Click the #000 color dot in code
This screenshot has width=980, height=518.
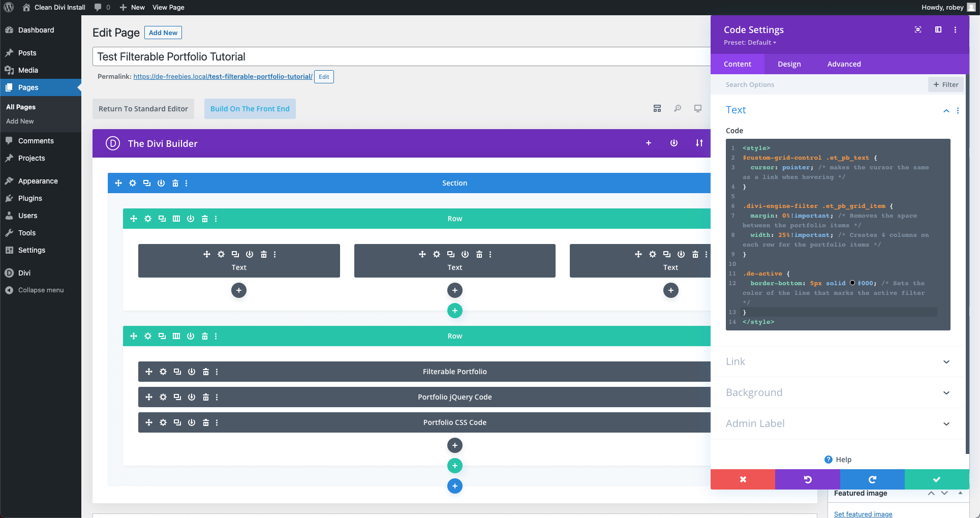(852, 283)
